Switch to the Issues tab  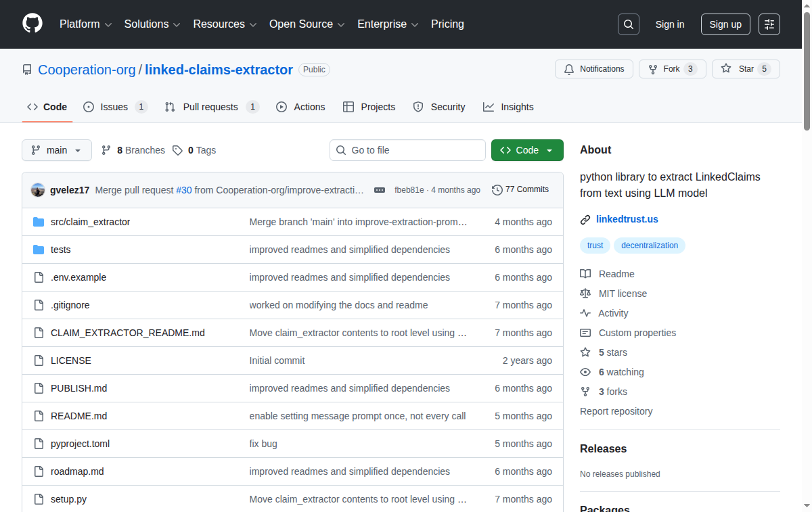pyautogui.click(x=114, y=107)
